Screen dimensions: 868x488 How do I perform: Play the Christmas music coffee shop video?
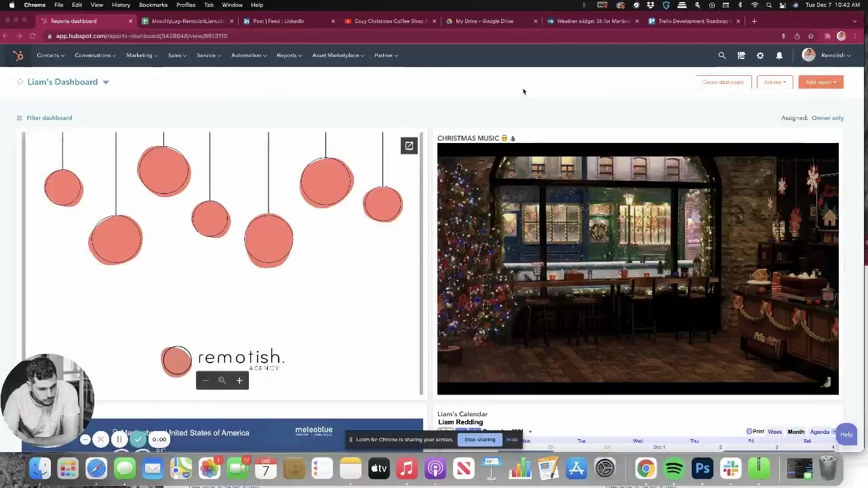tap(637, 268)
